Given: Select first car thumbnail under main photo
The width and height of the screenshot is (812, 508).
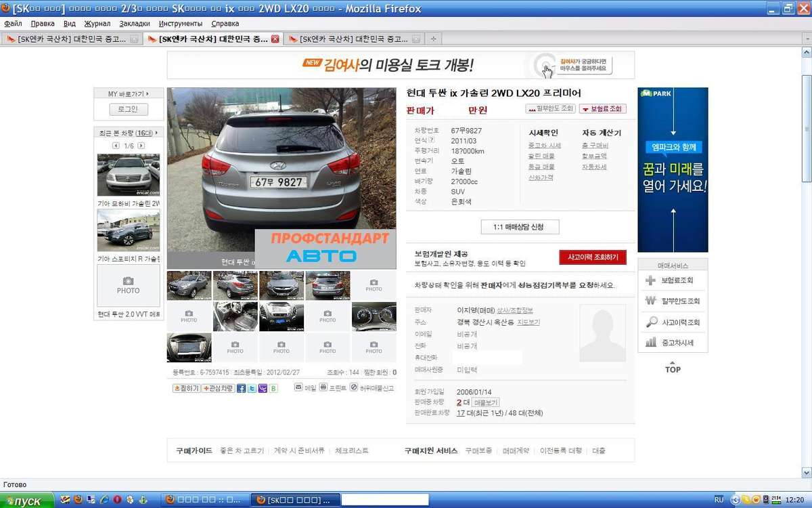Looking at the screenshot, I should click(189, 285).
